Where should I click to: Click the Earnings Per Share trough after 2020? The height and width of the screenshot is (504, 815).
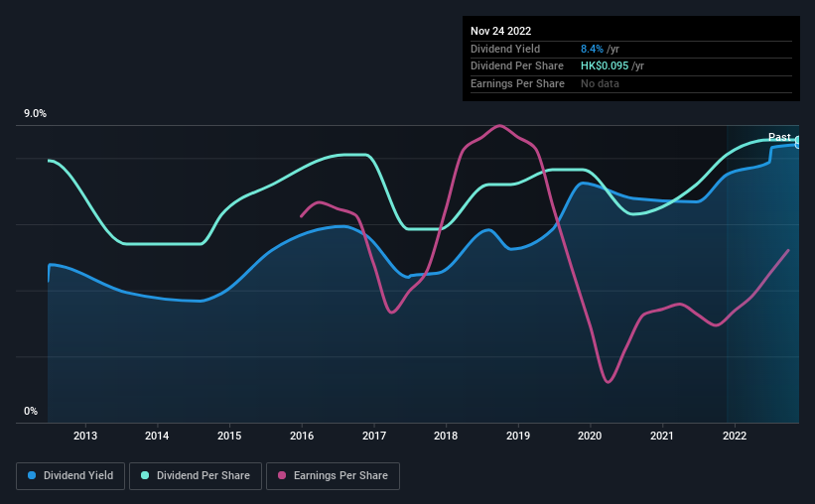click(608, 382)
